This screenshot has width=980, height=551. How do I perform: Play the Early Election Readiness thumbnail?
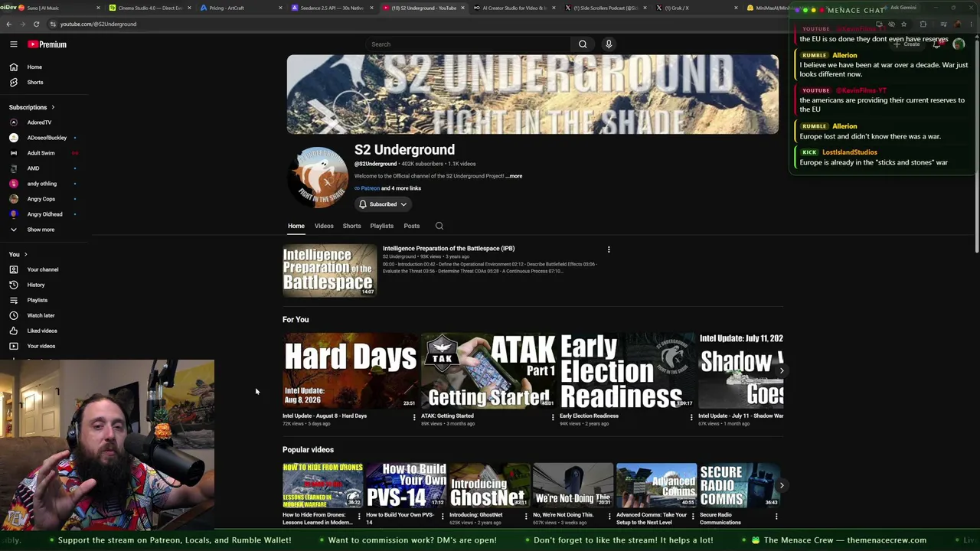coord(627,370)
